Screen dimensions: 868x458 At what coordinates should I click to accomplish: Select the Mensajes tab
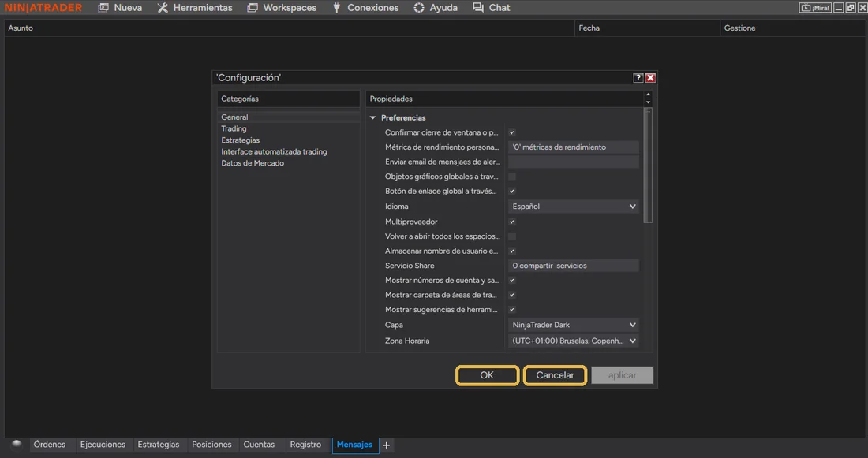click(x=355, y=445)
